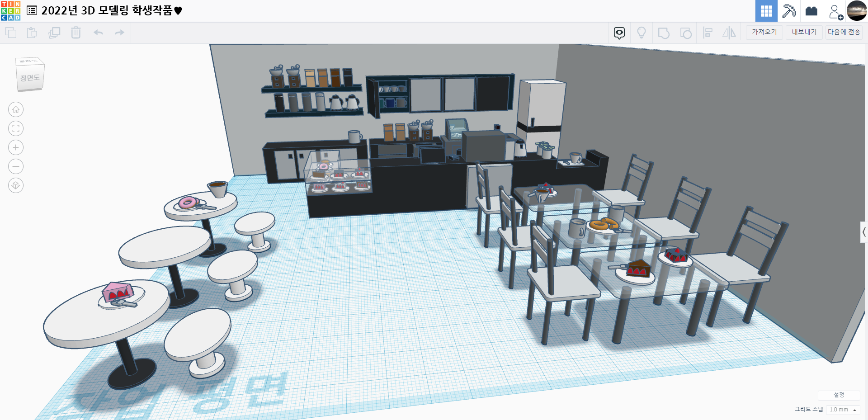Click the 내보내기 export button
This screenshot has height=420, width=868.
[x=804, y=32]
